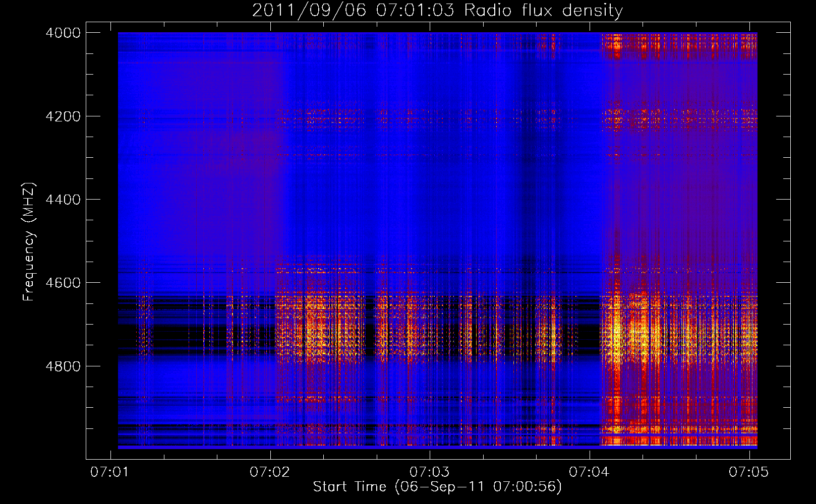Click the 'Start Time (06-Sep-11 07:00:56)' axis label
Viewport: 816px width, 504px height.
point(437,486)
